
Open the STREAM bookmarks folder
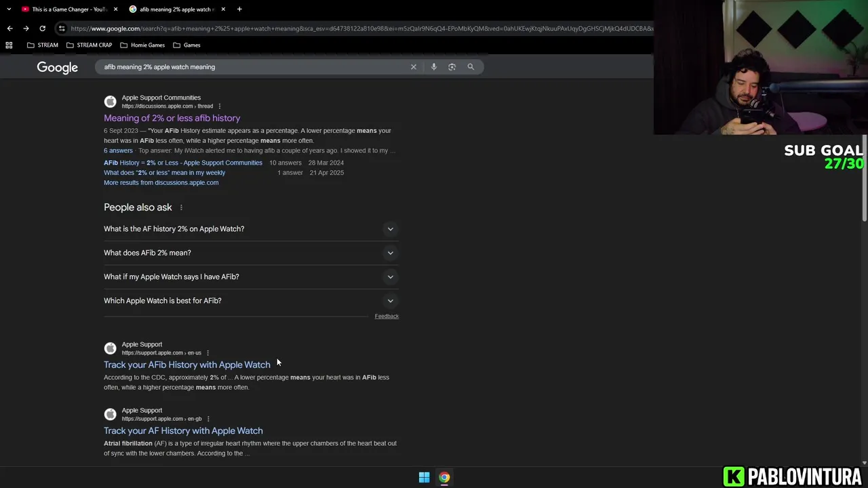point(43,45)
